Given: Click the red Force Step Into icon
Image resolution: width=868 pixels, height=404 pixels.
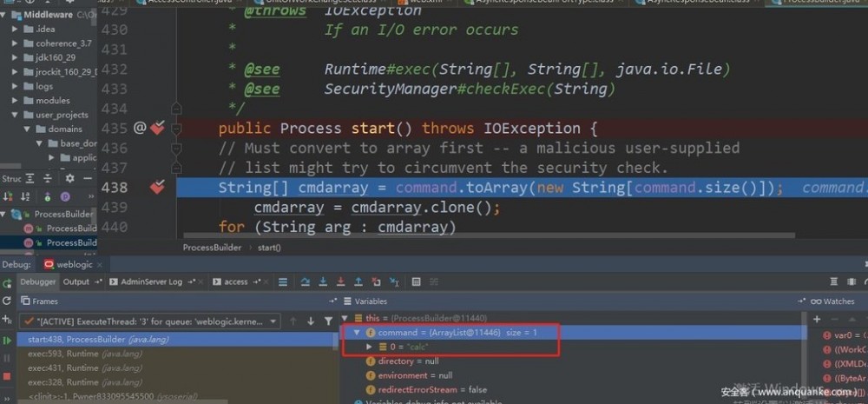Looking at the screenshot, I should (341, 282).
